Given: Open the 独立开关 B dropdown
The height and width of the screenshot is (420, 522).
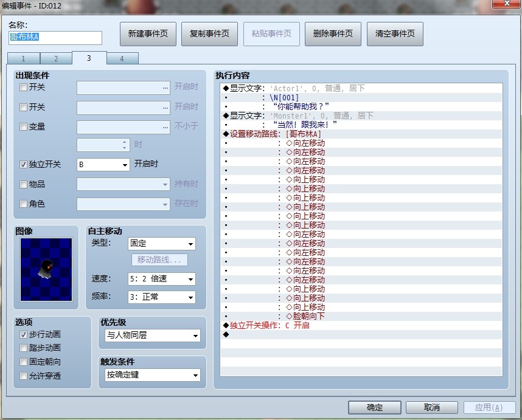Looking at the screenshot, I should tap(103, 165).
